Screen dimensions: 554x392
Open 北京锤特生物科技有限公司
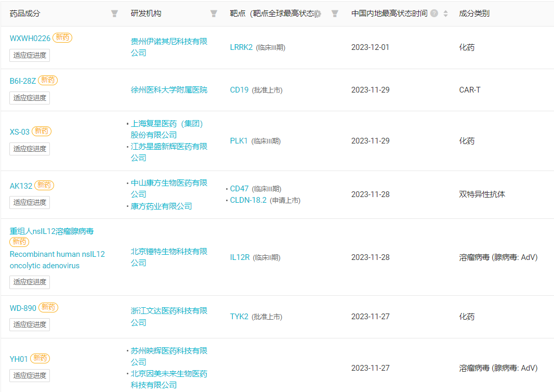pyautogui.click(x=169, y=257)
